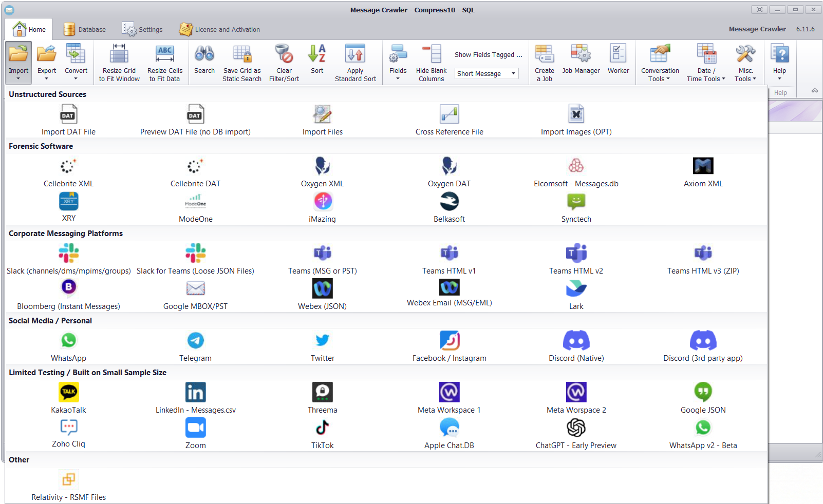
Task: Choose Teams (MSG or PST) import
Action: point(322,260)
